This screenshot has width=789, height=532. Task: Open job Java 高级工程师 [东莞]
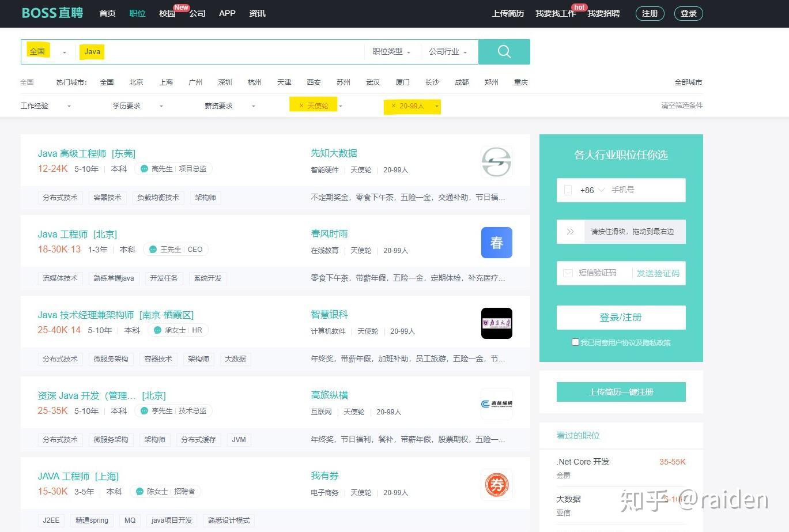click(x=86, y=154)
